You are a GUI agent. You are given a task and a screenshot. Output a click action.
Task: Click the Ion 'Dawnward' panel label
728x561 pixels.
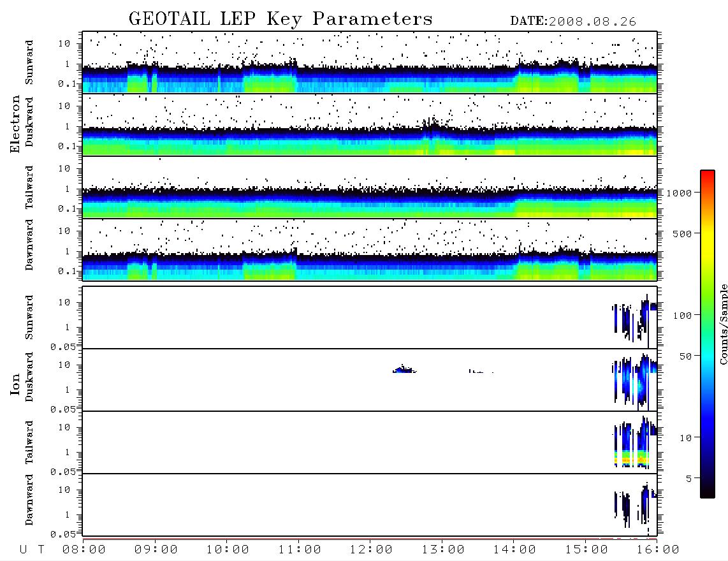coord(29,500)
